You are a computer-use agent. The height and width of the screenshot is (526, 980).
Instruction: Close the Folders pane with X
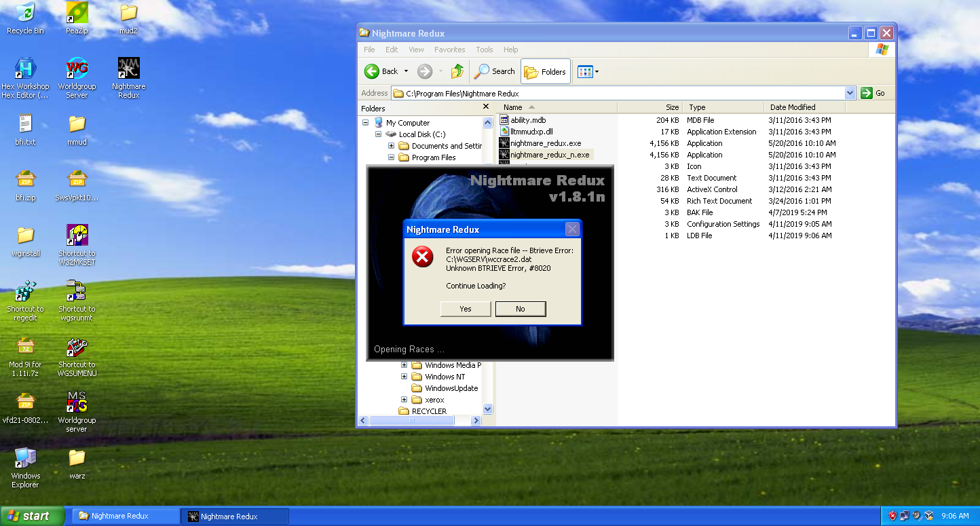[x=486, y=107]
